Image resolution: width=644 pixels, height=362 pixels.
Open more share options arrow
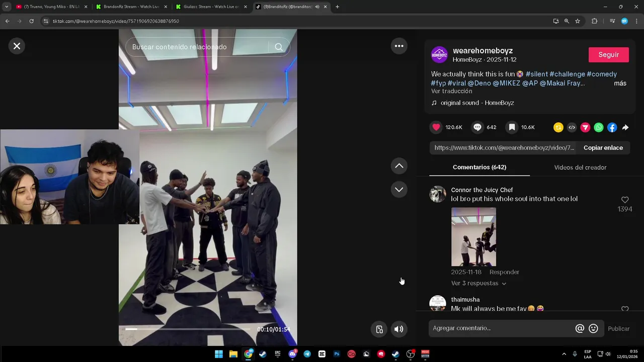tap(625, 128)
